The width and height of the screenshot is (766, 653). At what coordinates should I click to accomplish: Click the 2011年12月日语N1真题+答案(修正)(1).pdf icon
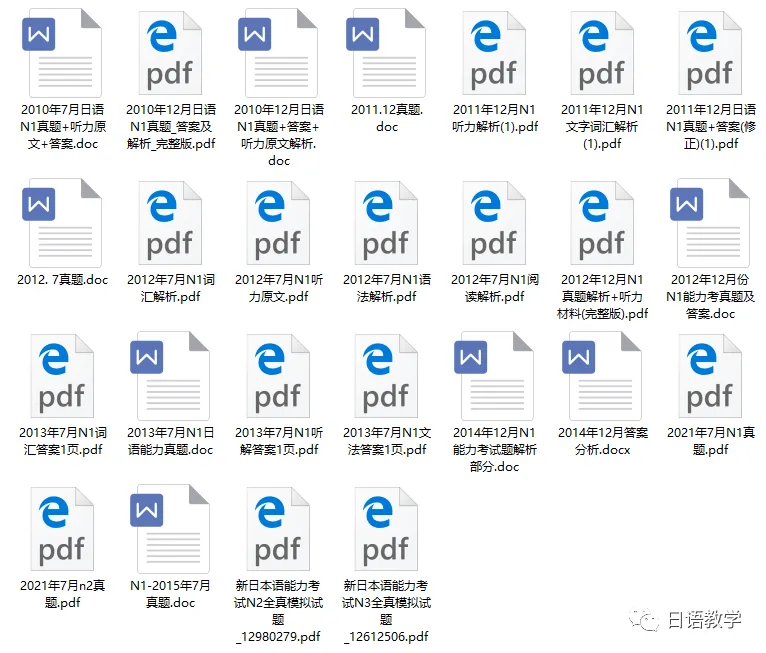click(710, 53)
